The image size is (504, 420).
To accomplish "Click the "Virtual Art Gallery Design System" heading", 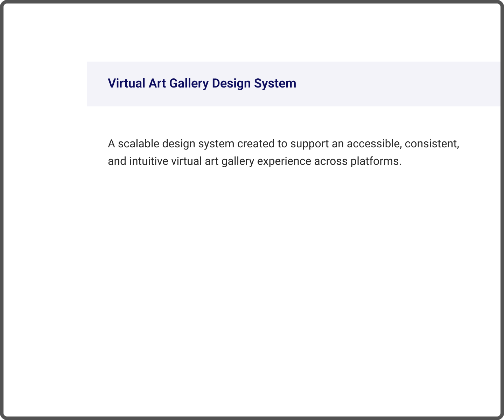I will coord(202,84).
